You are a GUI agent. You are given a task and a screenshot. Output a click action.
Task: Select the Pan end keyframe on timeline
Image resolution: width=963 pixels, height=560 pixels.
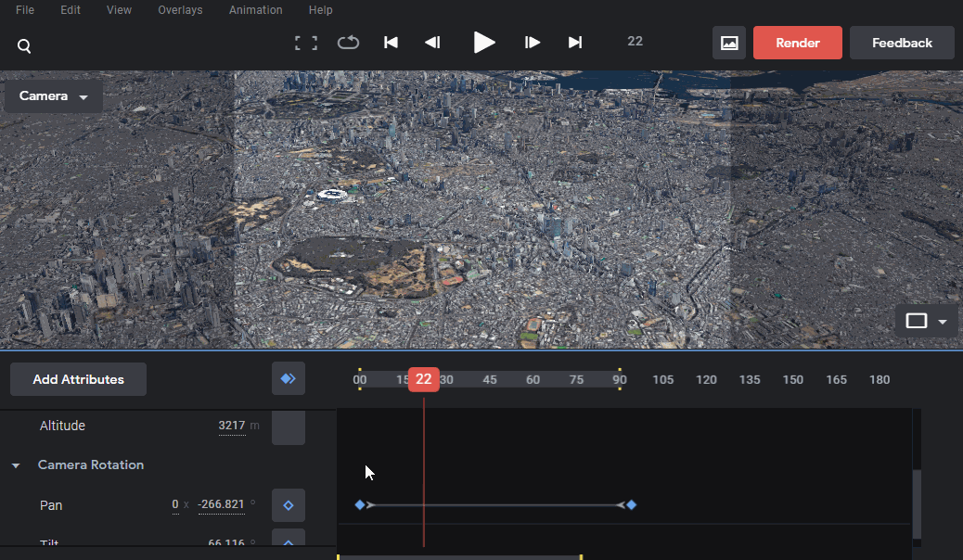[632, 504]
